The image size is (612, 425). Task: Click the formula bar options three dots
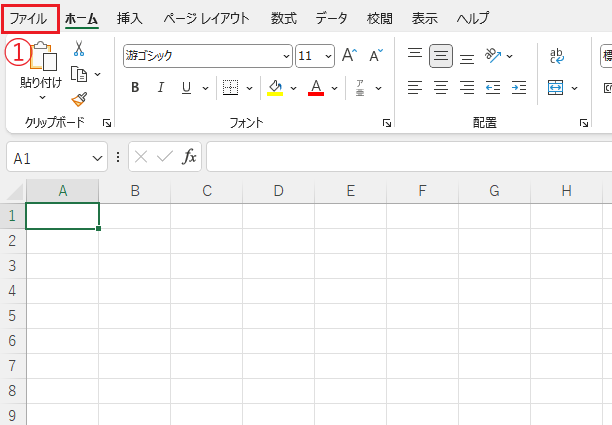118,157
